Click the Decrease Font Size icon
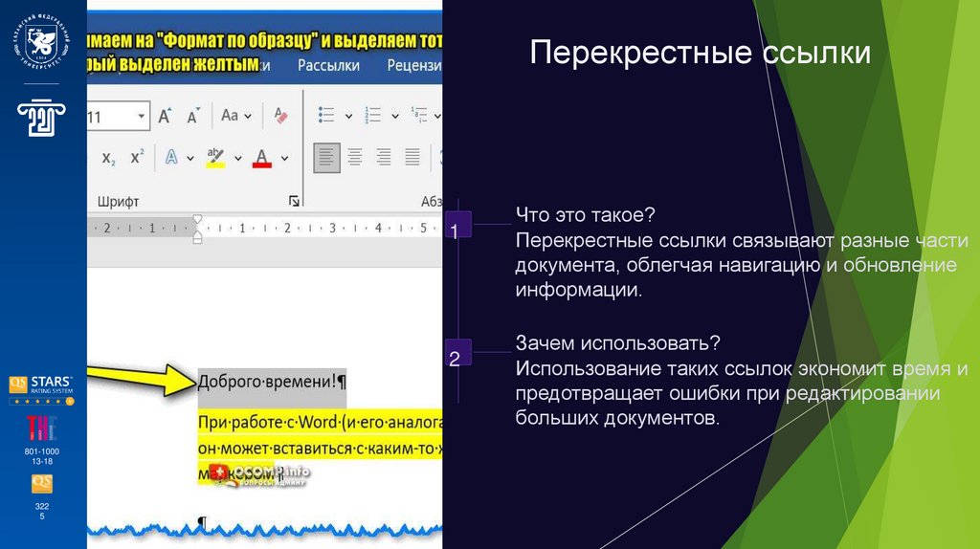980x549 pixels. point(193,116)
